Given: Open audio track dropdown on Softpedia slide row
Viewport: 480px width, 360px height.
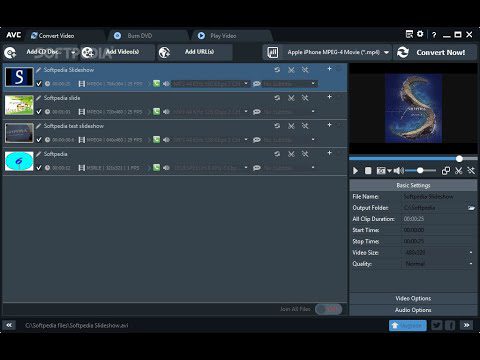Looking at the screenshot, I should (x=211, y=111).
